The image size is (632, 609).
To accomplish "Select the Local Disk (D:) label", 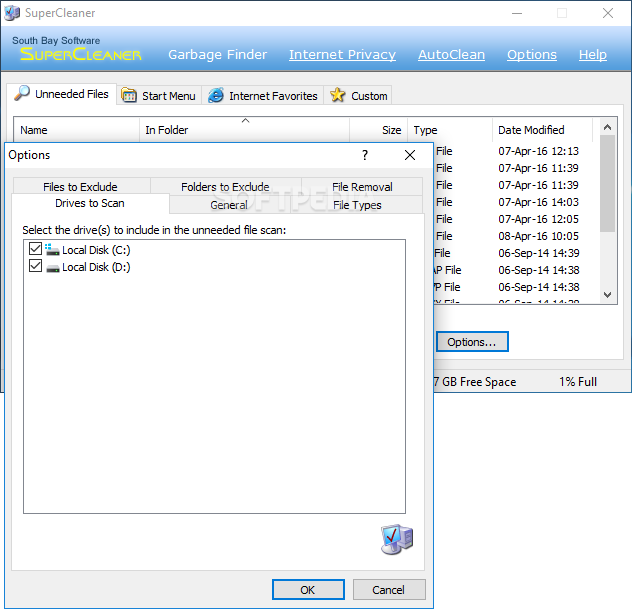I will pos(96,267).
